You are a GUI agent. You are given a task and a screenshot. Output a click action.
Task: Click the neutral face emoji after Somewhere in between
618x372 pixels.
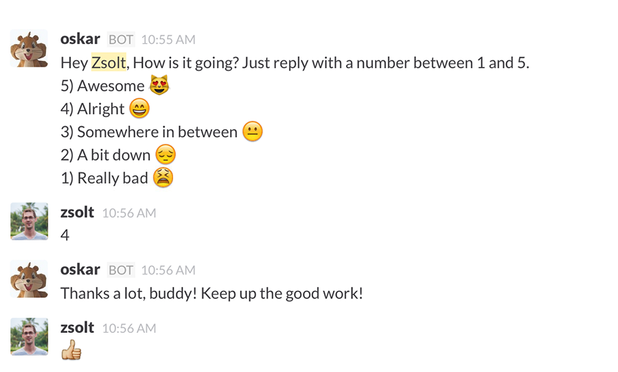point(253,131)
